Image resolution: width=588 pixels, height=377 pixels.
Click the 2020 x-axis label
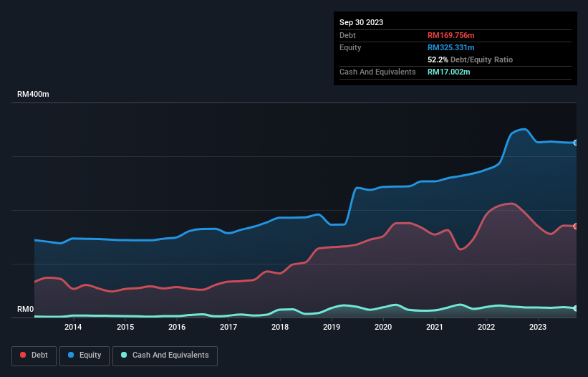click(383, 327)
